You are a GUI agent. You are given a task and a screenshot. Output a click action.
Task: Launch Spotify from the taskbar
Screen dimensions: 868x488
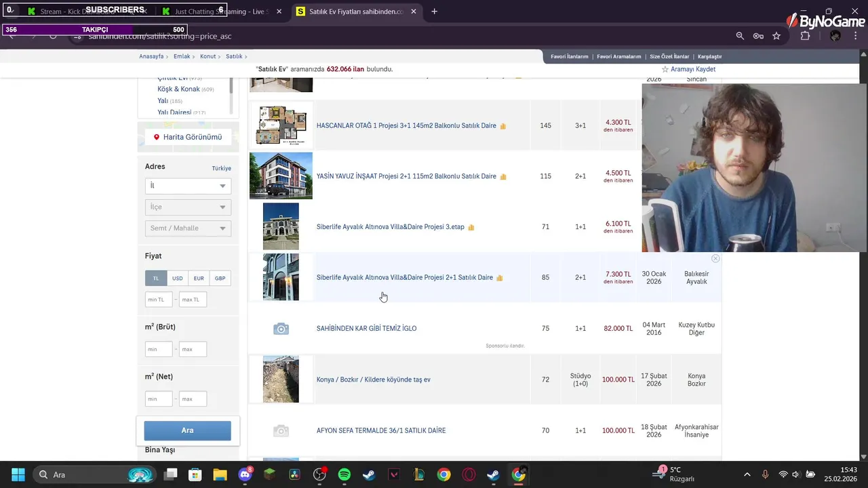coord(344,474)
